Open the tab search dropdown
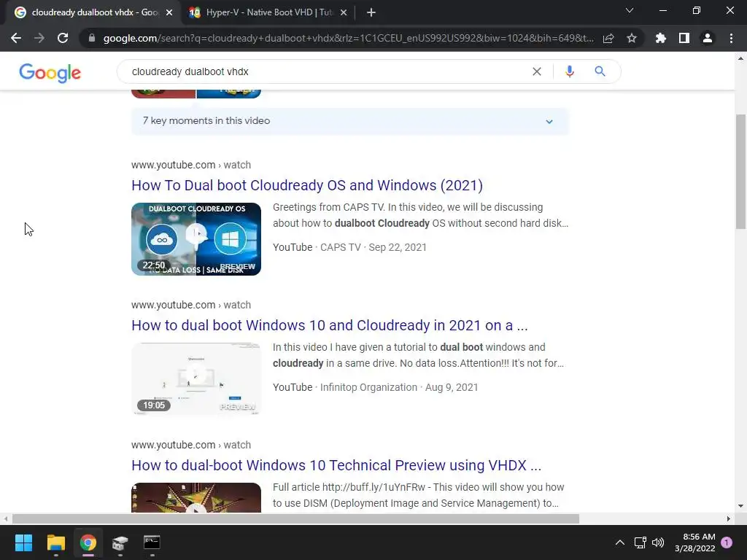This screenshot has height=560, width=747. [630, 10]
